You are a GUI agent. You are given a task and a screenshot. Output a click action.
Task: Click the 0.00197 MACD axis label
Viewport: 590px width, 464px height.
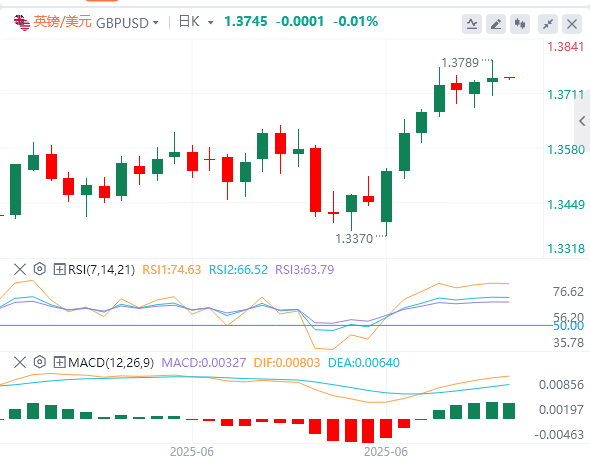(561, 409)
